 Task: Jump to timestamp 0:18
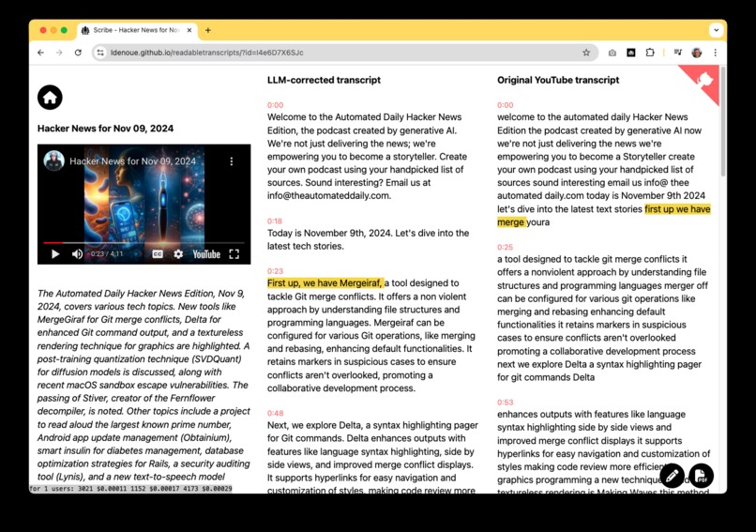[274, 220]
